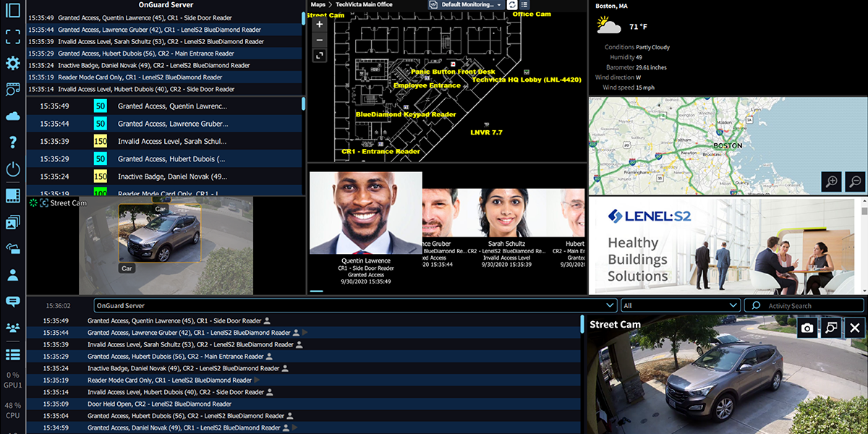Viewport: 868px width, 434px height.
Task: Refresh the map with the refresh icon
Action: pyautogui.click(x=513, y=4)
